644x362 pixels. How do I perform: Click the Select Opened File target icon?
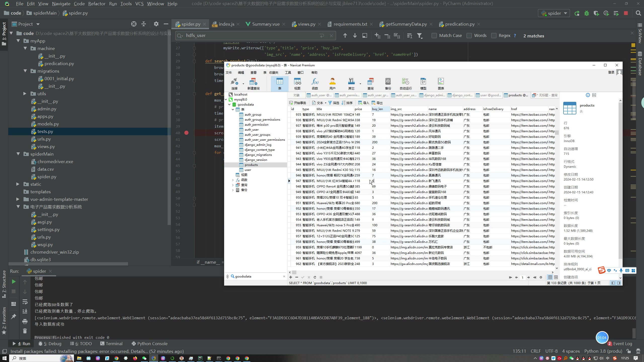click(134, 24)
